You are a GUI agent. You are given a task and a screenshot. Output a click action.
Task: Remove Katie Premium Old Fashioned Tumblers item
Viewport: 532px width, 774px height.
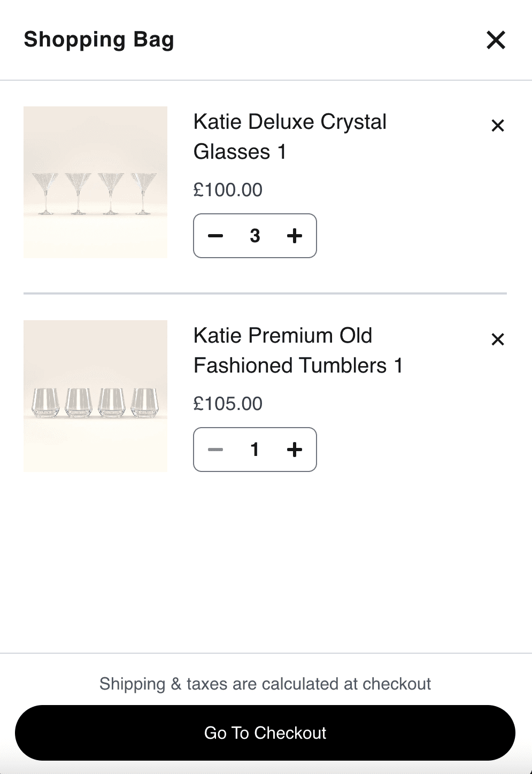coord(497,339)
